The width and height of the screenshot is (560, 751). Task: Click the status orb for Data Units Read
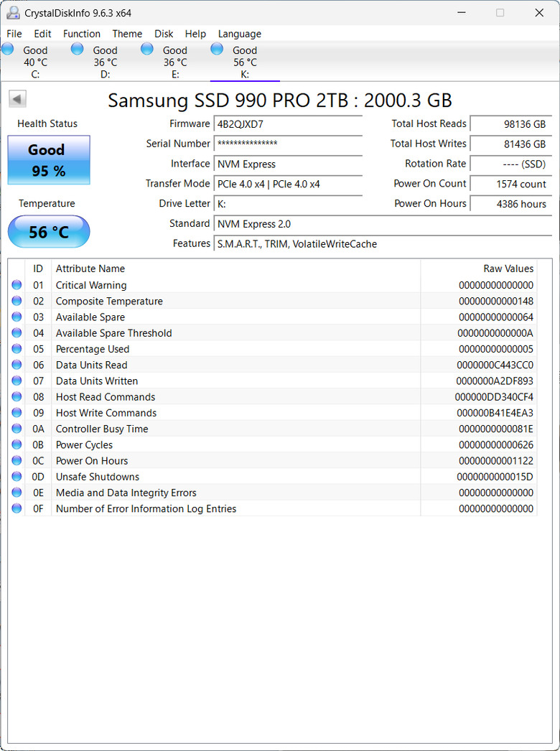(17, 365)
